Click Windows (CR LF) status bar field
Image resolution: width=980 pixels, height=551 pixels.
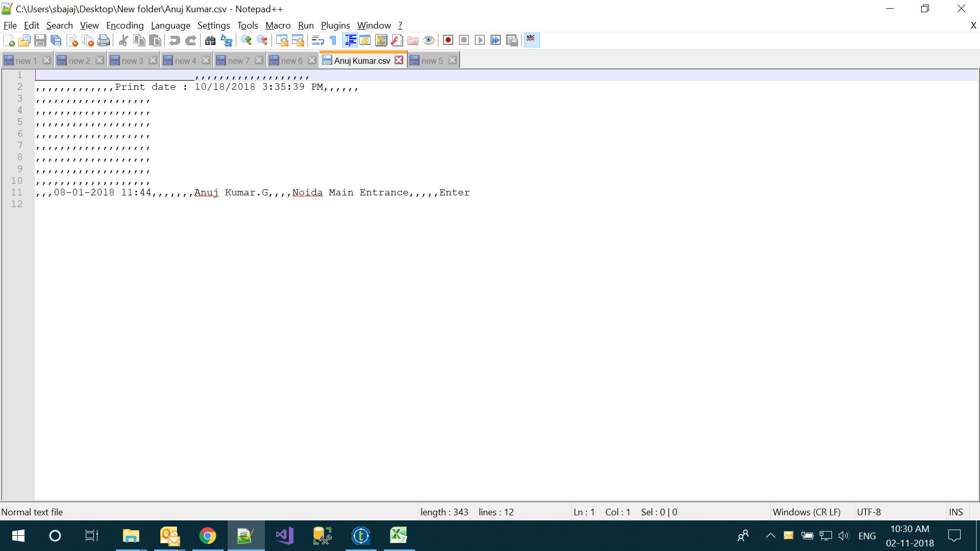pyautogui.click(x=806, y=512)
